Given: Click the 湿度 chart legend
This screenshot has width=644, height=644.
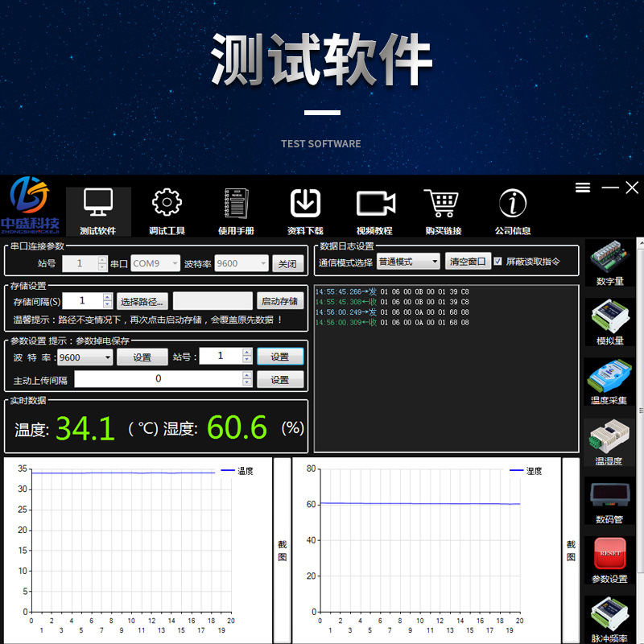Looking at the screenshot, I should (526, 471).
